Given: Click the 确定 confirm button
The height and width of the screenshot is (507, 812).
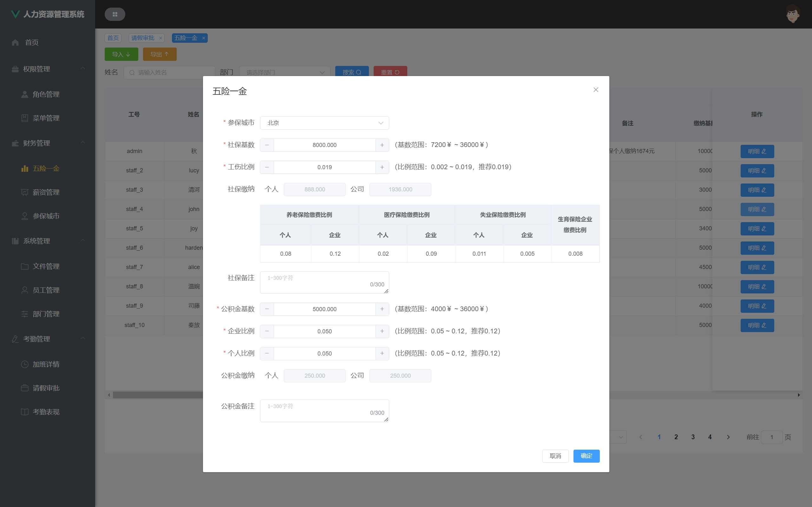Looking at the screenshot, I should (x=586, y=456).
